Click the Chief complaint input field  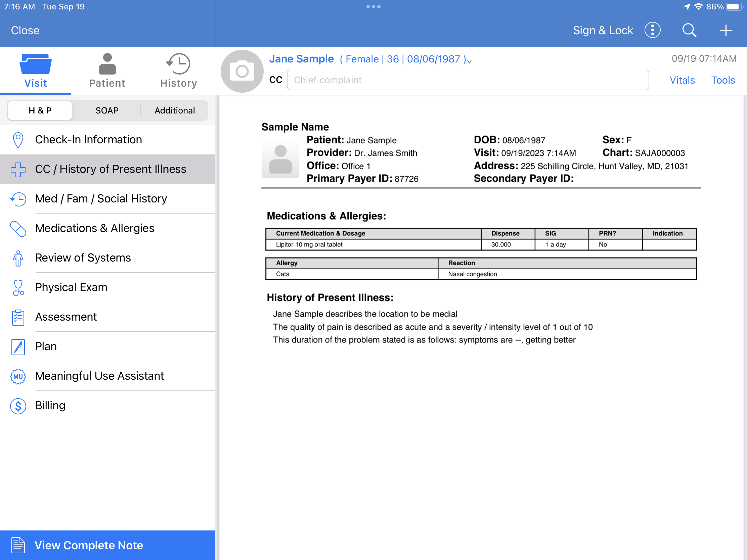point(468,80)
